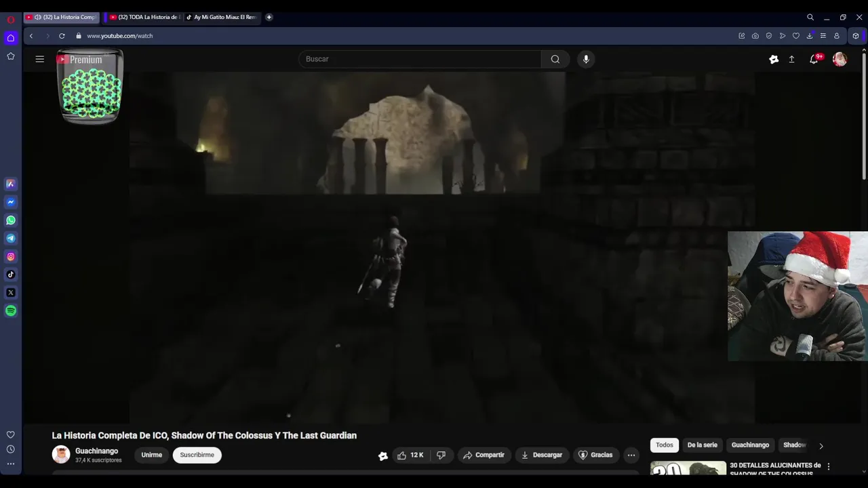
Task: Click the Compartir share button
Action: point(484,455)
